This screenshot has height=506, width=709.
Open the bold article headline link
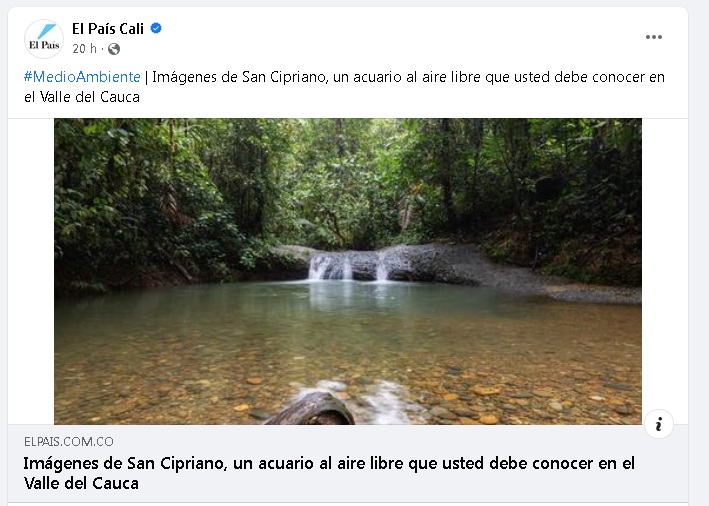(329, 473)
